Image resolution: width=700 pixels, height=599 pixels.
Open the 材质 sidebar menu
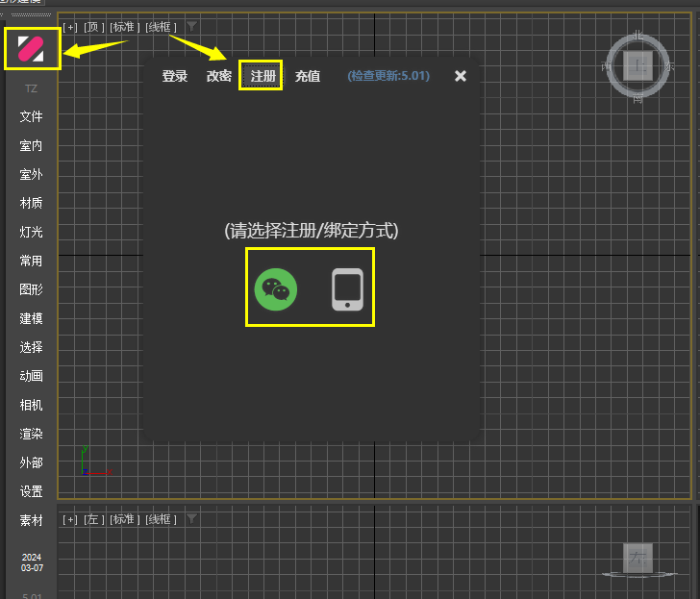[31, 203]
